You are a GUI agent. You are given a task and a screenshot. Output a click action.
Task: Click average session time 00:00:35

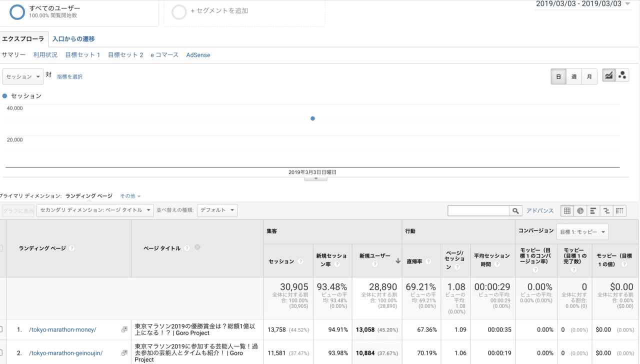[498, 329]
